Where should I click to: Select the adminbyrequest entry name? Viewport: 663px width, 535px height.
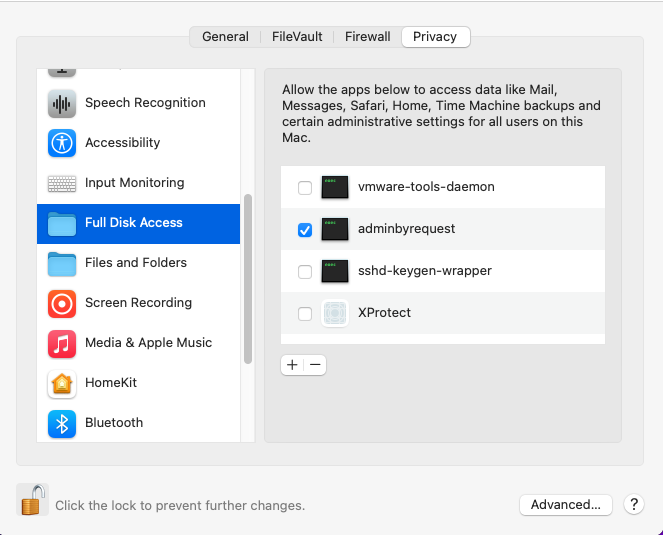pyautogui.click(x=406, y=229)
